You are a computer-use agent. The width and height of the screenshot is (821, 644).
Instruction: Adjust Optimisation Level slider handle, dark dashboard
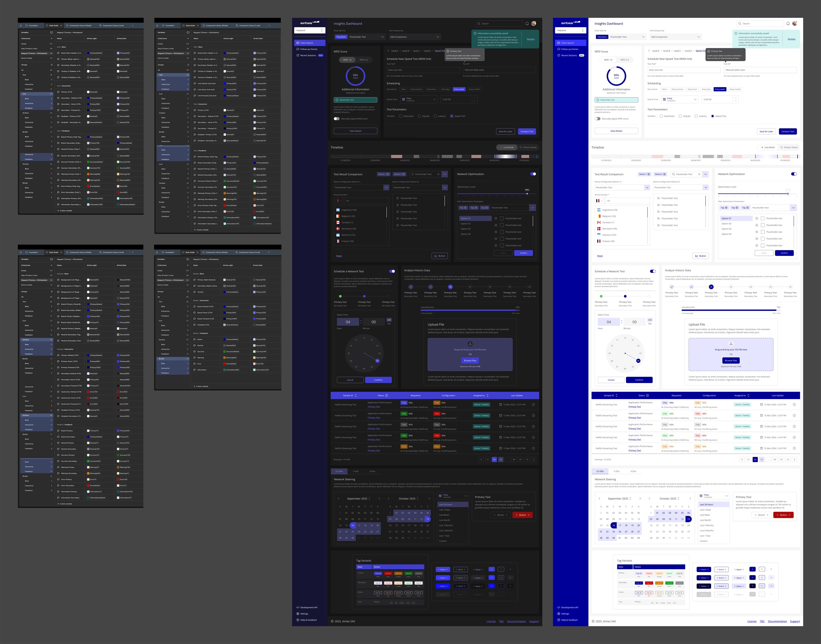527,194
